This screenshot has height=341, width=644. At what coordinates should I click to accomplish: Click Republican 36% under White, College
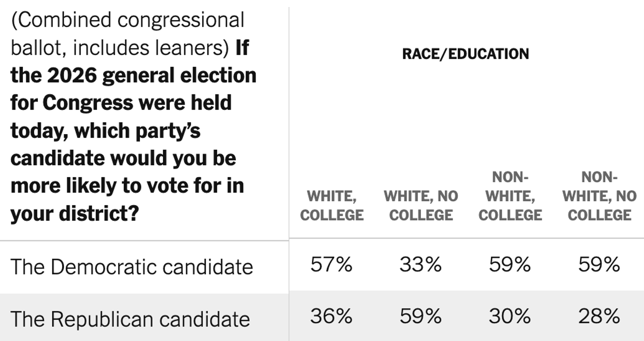(331, 317)
